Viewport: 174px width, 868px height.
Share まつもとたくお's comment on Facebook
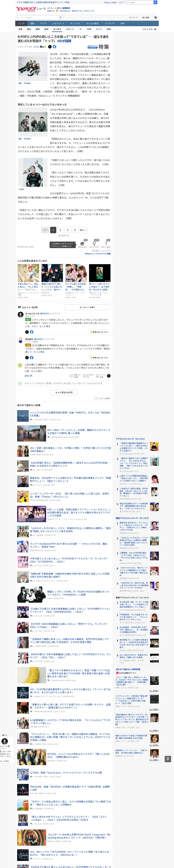31,332
